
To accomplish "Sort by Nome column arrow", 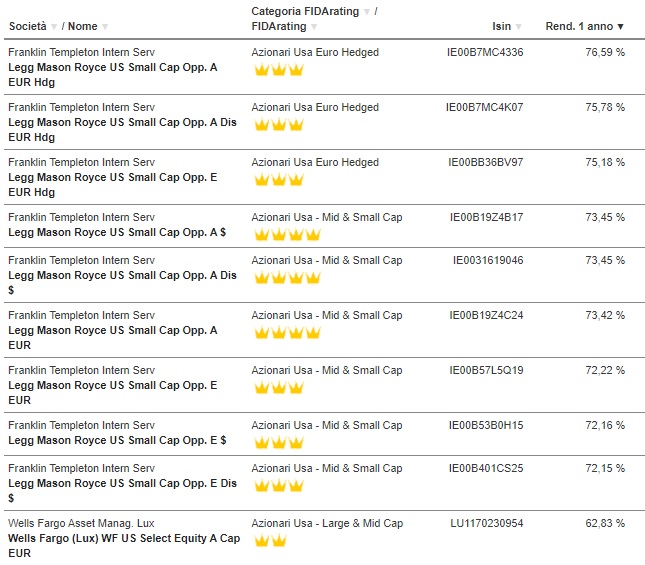I will tap(105, 27).
